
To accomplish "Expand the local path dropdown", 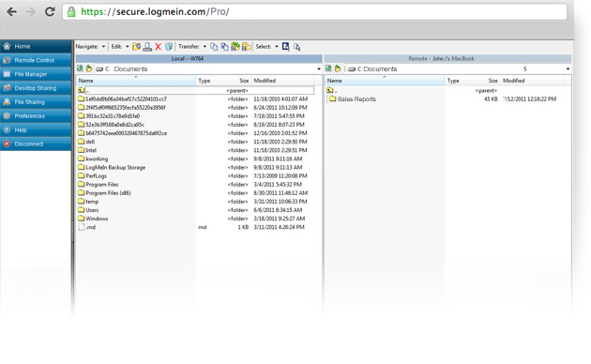I will click(319, 69).
